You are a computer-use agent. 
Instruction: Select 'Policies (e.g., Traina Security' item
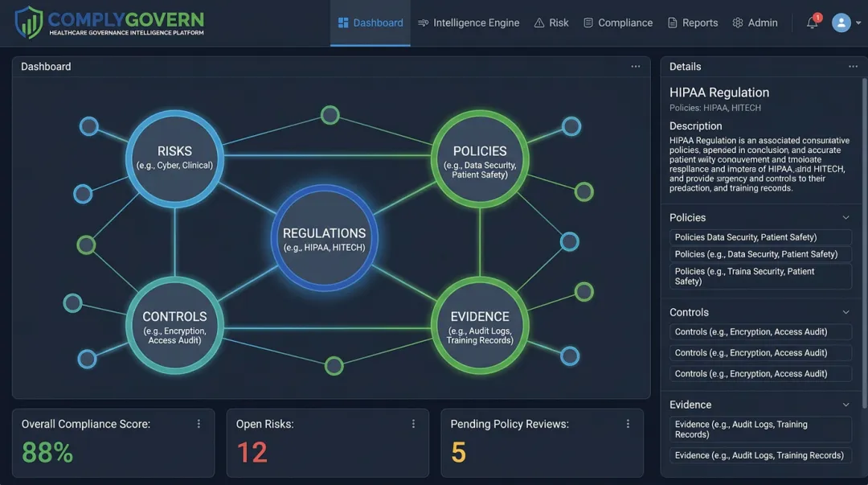point(760,276)
